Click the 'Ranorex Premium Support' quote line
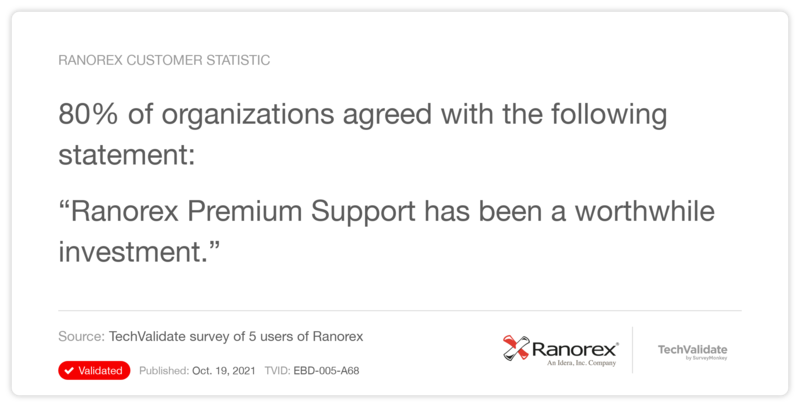The image size is (800, 407). [x=387, y=211]
